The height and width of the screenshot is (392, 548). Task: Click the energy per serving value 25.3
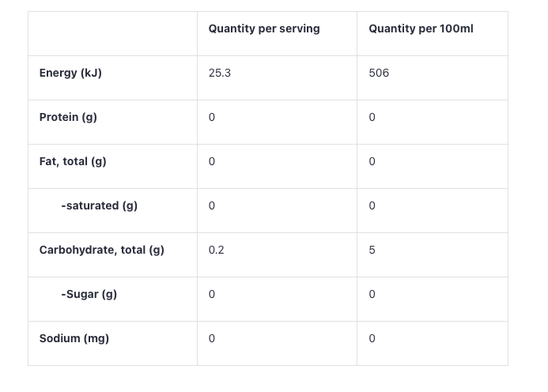[220, 73]
